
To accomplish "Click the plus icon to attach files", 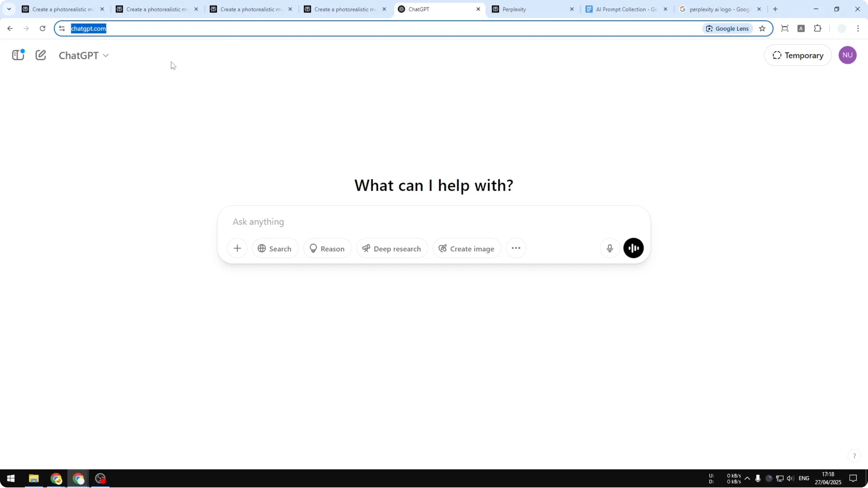I will [x=237, y=248].
